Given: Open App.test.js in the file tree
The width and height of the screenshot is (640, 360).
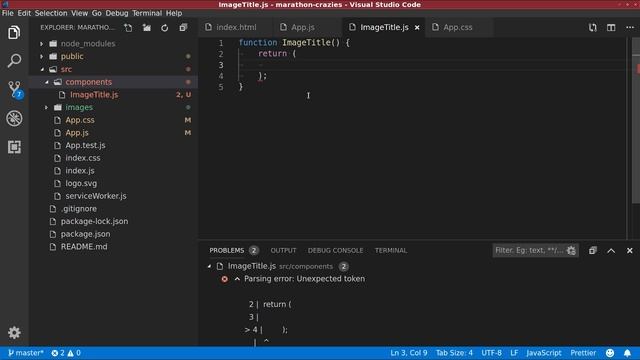Looking at the screenshot, I should coord(85,145).
